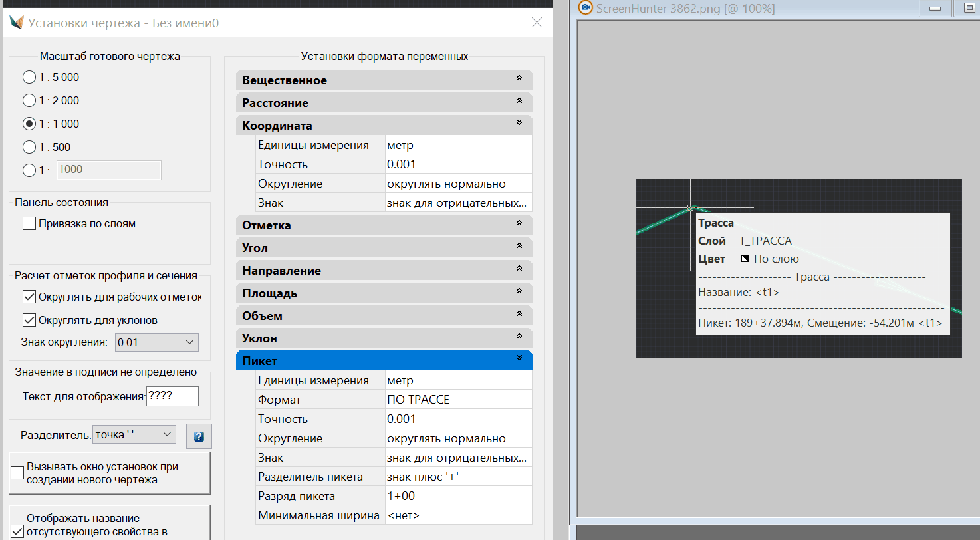
Task: Click the blue help question mark icon
Action: coord(198,437)
